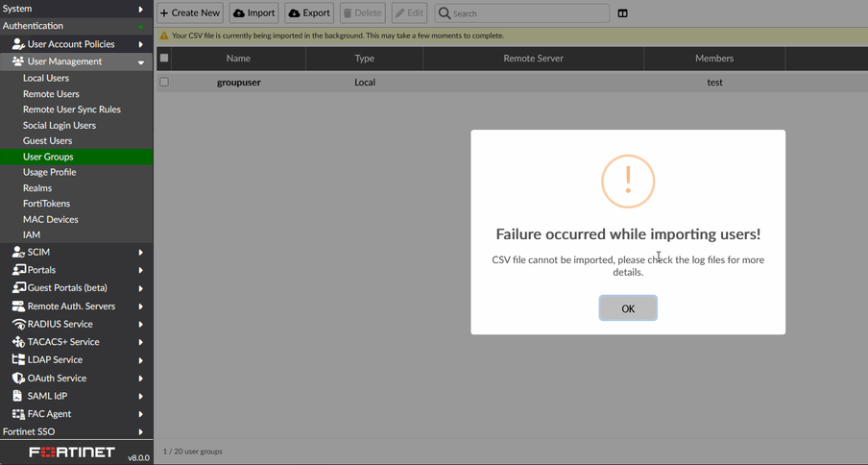
Task: Click the Members column header
Action: click(x=714, y=58)
